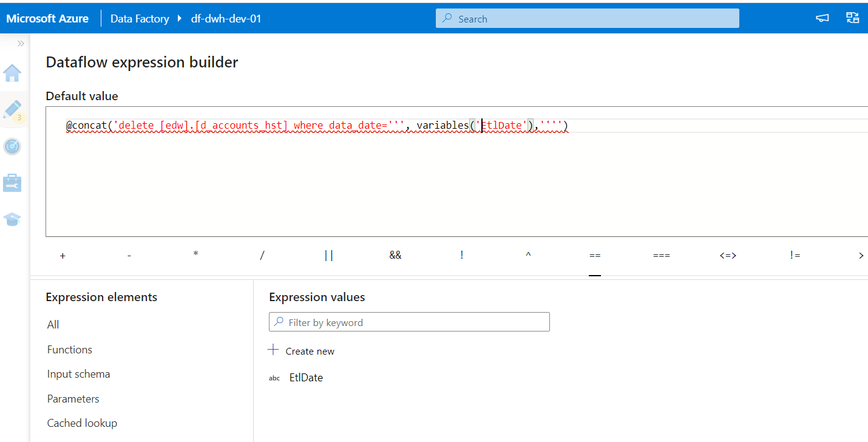Viewport: 868px width, 442px height.
Task: Open the Monitor gauge icon
Action: click(x=12, y=146)
